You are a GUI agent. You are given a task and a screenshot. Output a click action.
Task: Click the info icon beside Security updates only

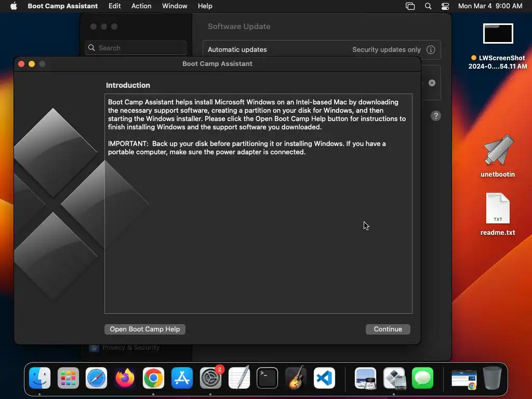pos(431,49)
